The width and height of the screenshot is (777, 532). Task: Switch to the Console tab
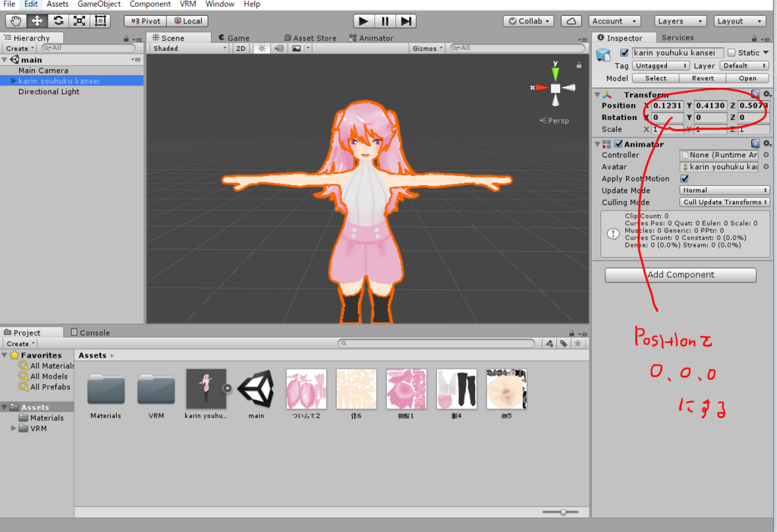pos(90,332)
